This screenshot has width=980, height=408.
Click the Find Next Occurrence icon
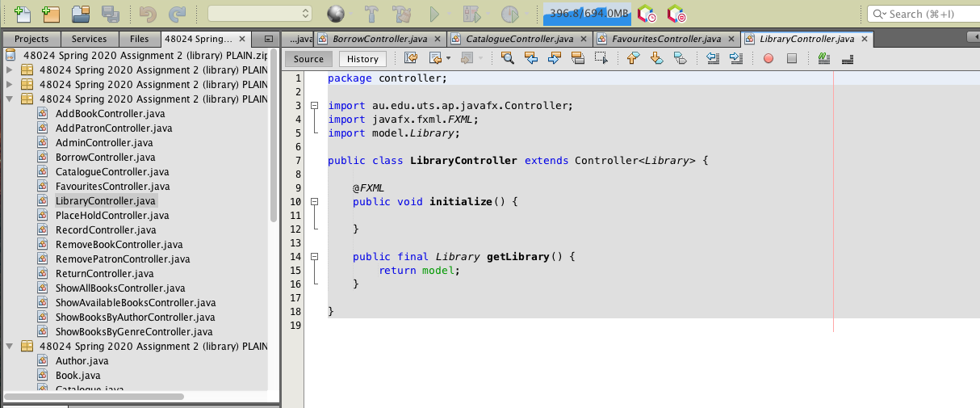(555, 58)
